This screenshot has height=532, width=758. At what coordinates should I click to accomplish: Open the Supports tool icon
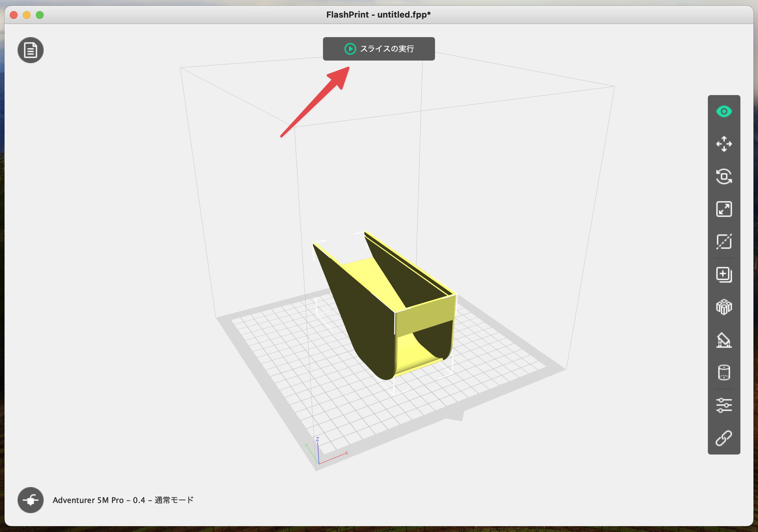[724, 340]
